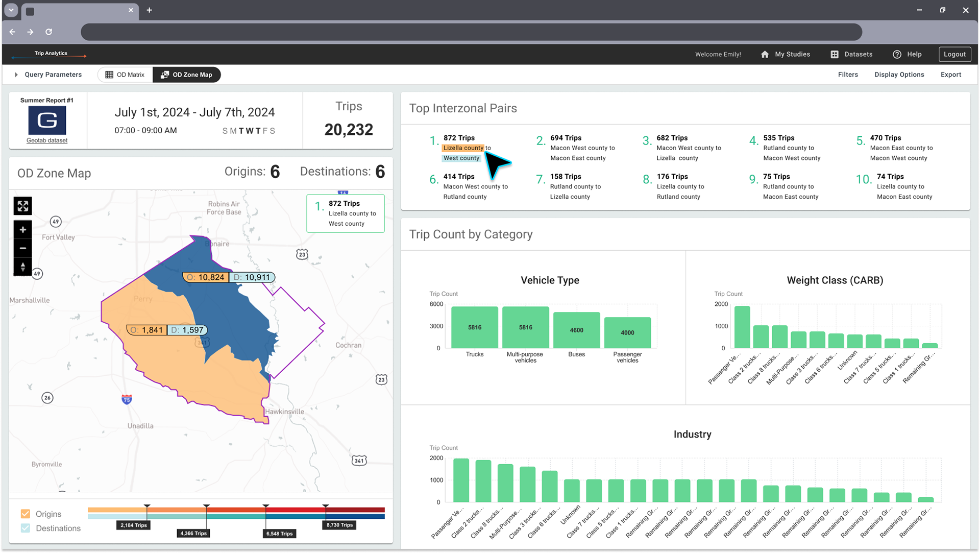Viewport: 980px width, 553px height.
Task: Click the map fullscreen expand icon
Action: tap(23, 206)
